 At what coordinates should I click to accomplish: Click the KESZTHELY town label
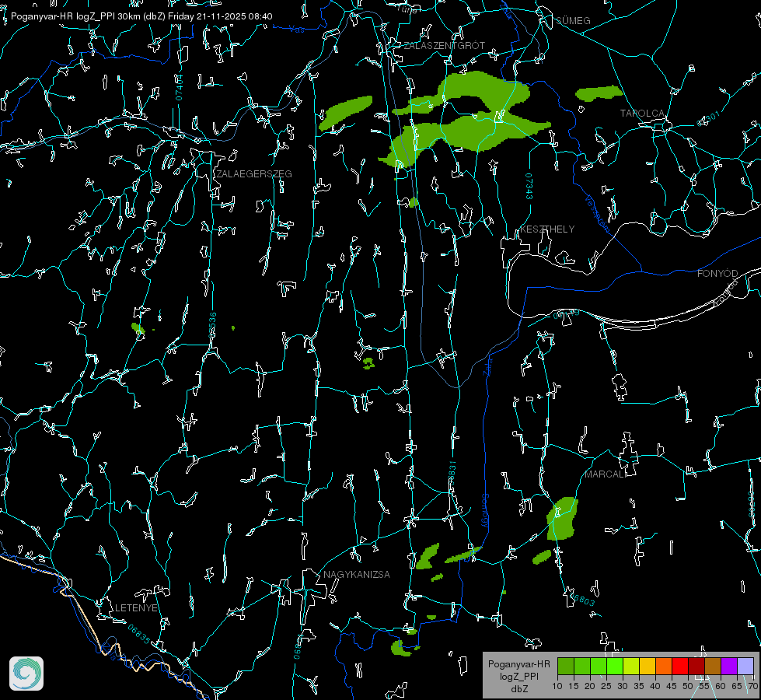[x=547, y=229]
